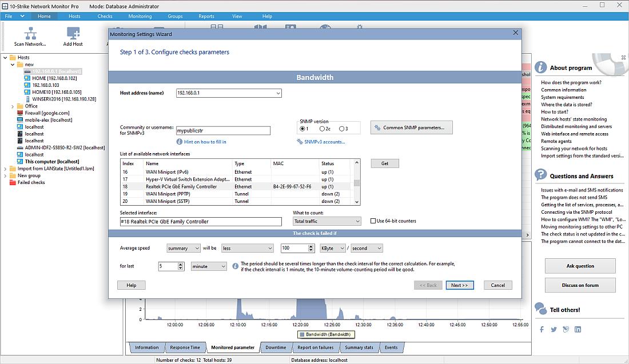
Task: Share via the LinkedIn icon
Action: point(578,329)
